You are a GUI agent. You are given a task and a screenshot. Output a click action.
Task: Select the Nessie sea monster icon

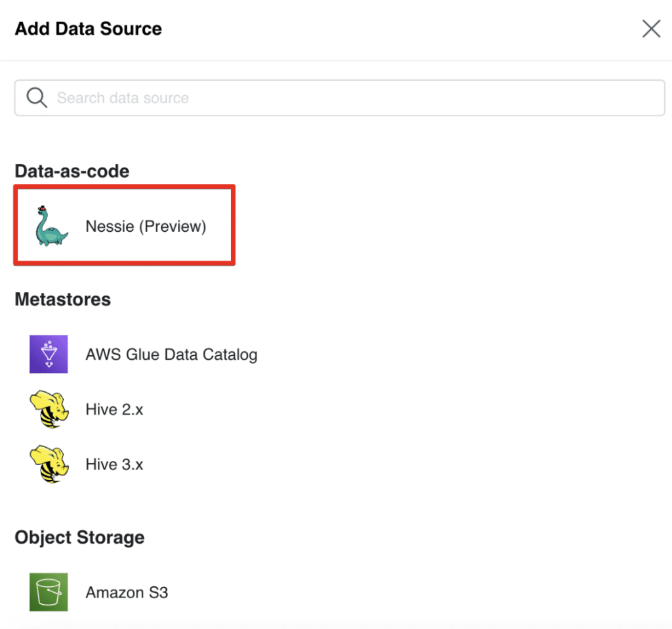(51, 226)
